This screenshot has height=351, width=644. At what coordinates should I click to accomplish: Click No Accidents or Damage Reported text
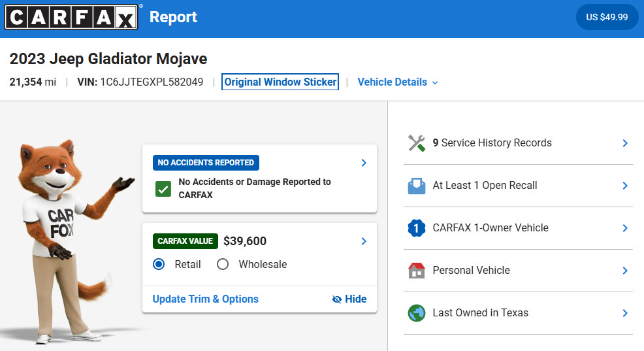click(255, 188)
